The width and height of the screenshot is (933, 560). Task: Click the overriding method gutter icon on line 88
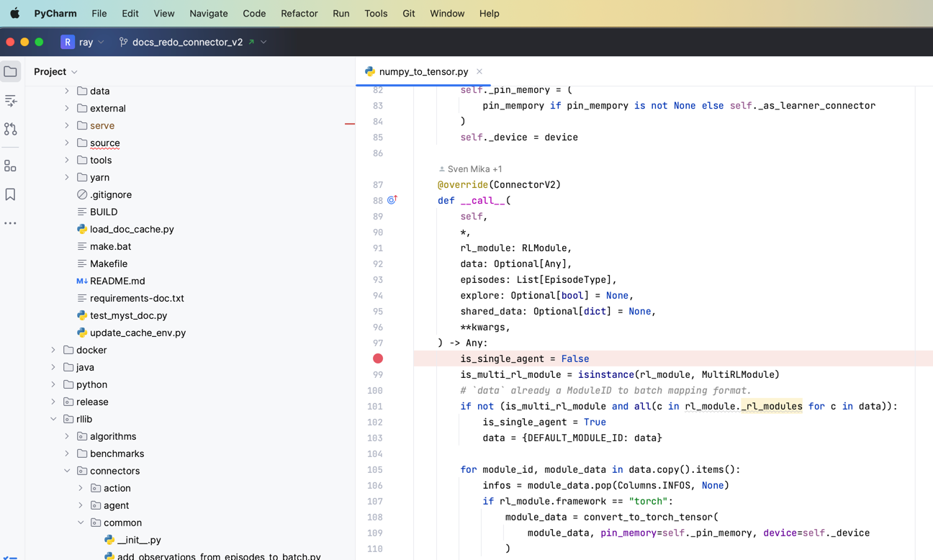pyautogui.click(x=392, y=200)
